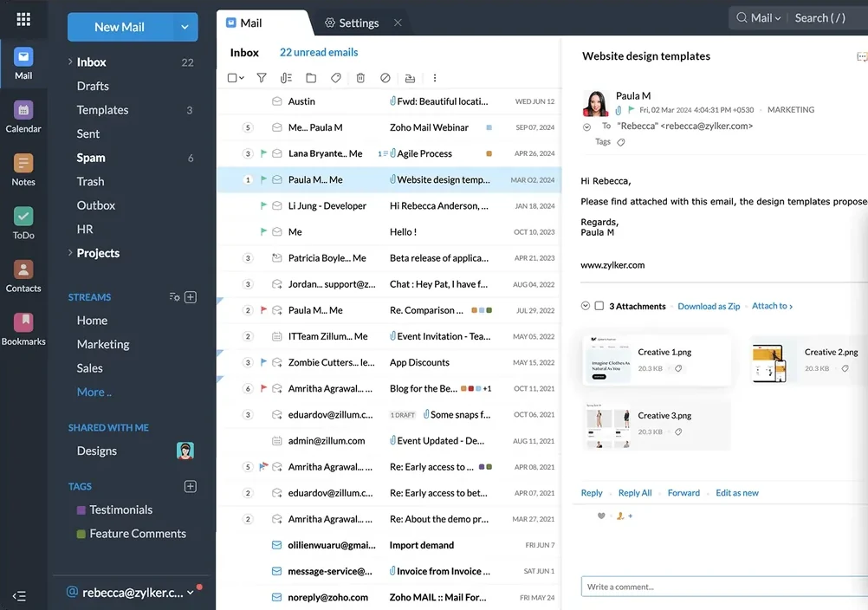The height and width of the screenshot is (610, 868).
Task: Click the 22 unread emails link
Action: 319,52
